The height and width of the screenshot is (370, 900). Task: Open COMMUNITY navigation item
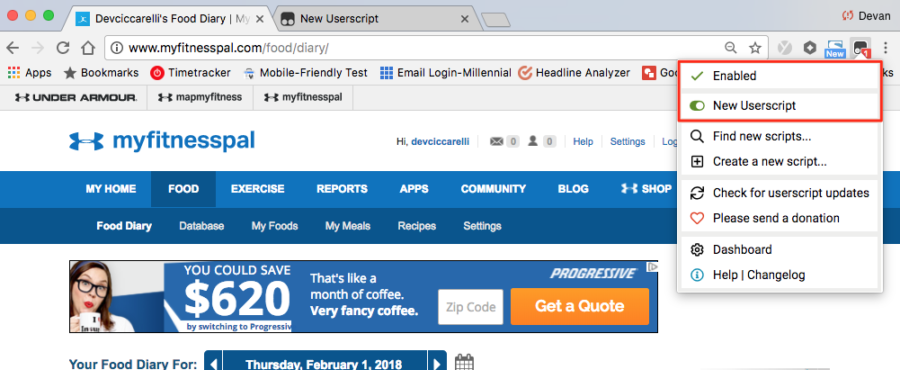point(493,189)
